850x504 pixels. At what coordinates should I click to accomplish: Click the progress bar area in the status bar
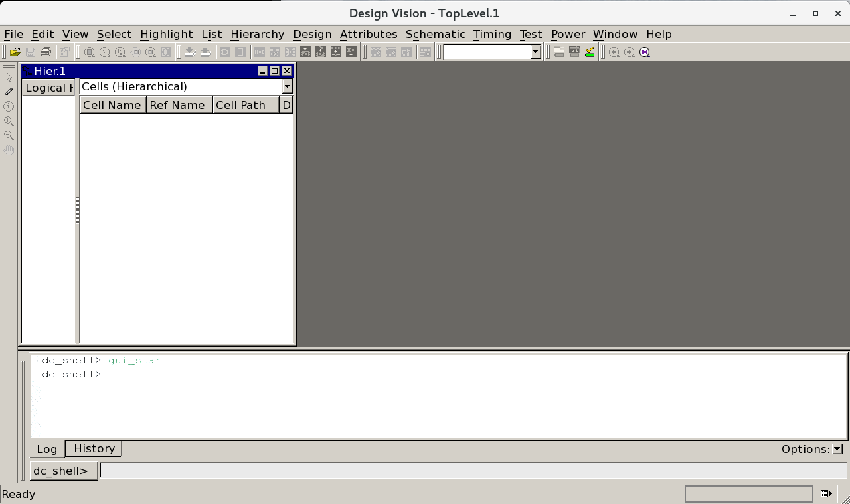click(748, 494)
